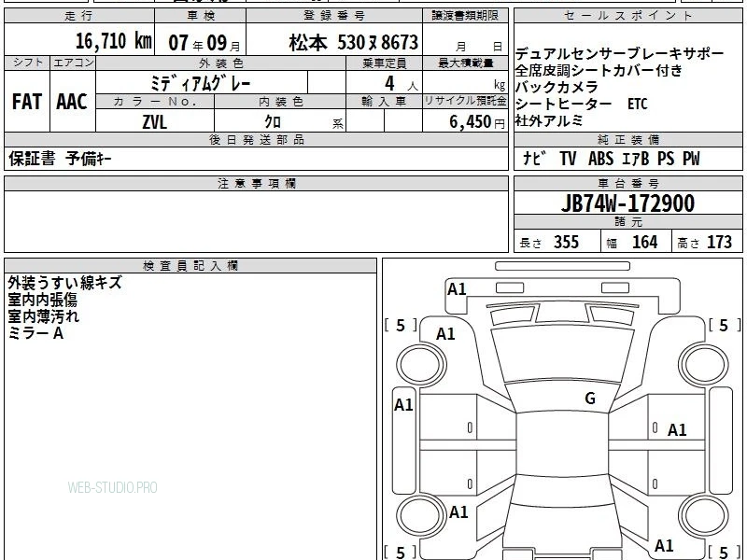Click シートヒーター text
The height and width of the screenshot is (560, 747).
tap(563, 104)
